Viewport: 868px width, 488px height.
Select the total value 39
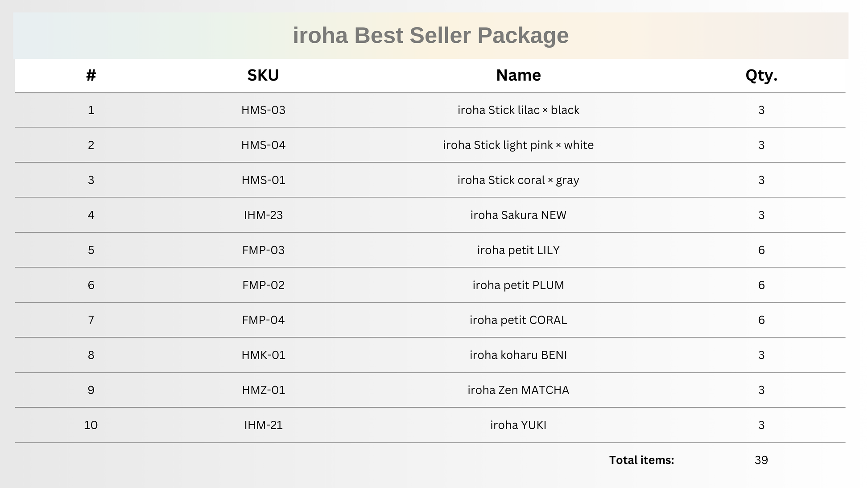coord(761,460)
